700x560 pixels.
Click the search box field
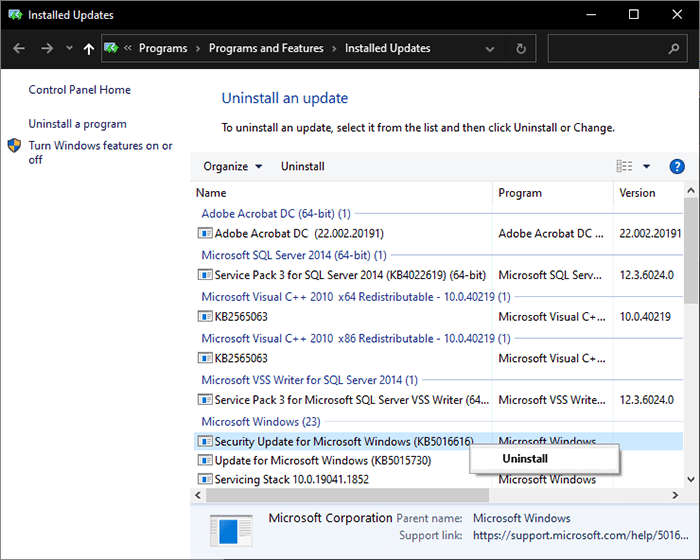[x=617, y=48]
